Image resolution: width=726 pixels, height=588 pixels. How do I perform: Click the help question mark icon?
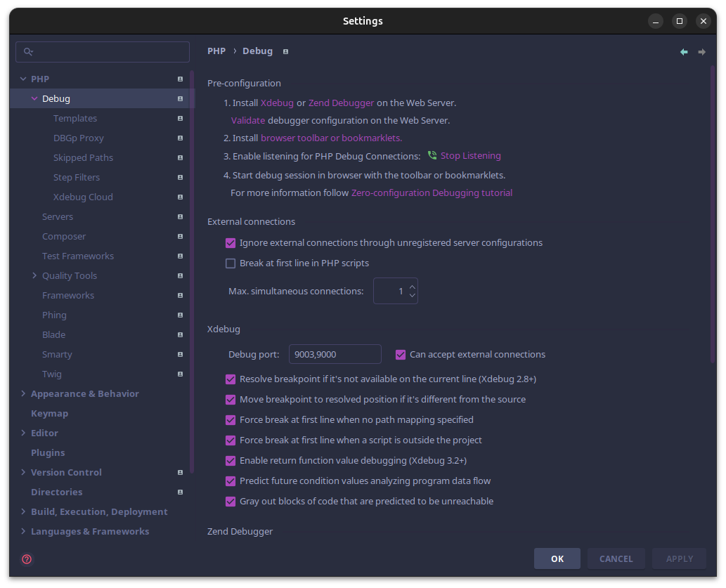tap(27, 559)
